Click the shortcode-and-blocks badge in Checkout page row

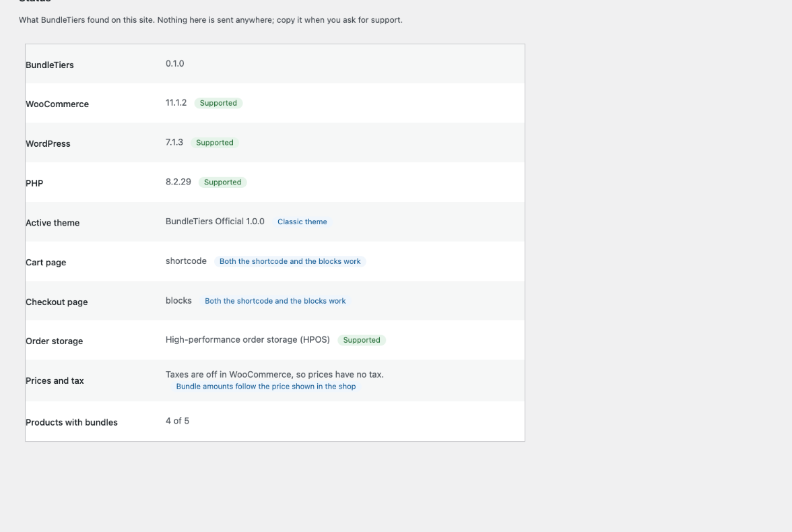click(275, 300)
